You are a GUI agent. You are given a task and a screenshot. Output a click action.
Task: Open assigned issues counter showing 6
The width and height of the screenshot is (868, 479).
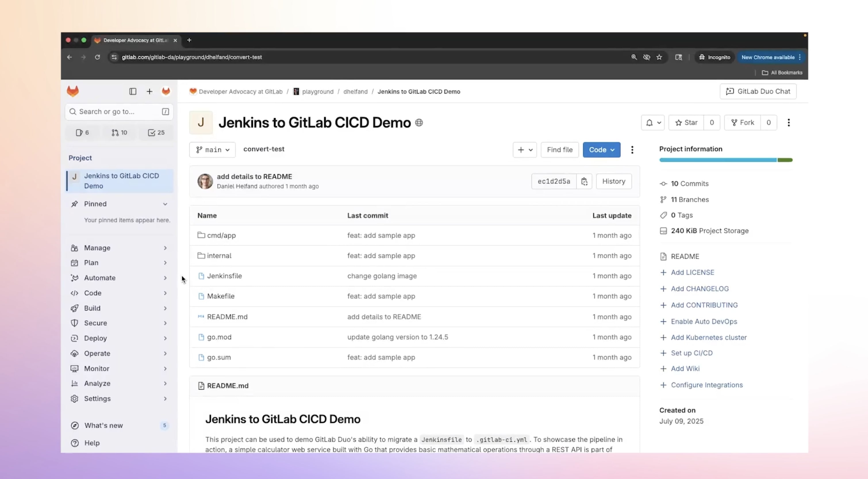point(82,133)
